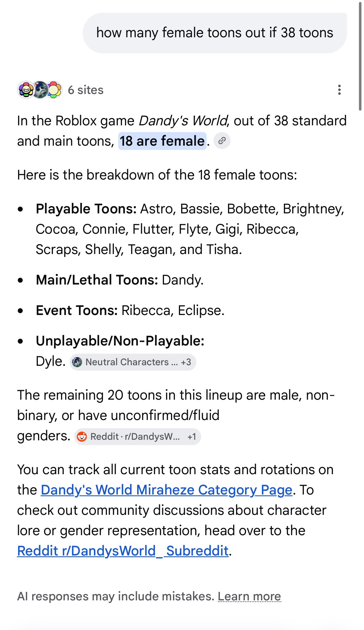This screenshot has width=364, height=630.
Task: Open the Dandy's World Miraheze Category Page link
Action: coord(166,490)
